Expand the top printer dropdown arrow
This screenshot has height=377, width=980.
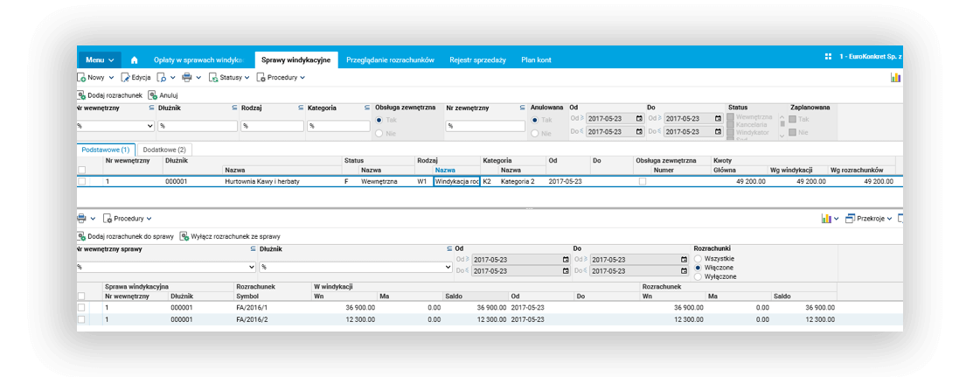[x=198, y=78]
